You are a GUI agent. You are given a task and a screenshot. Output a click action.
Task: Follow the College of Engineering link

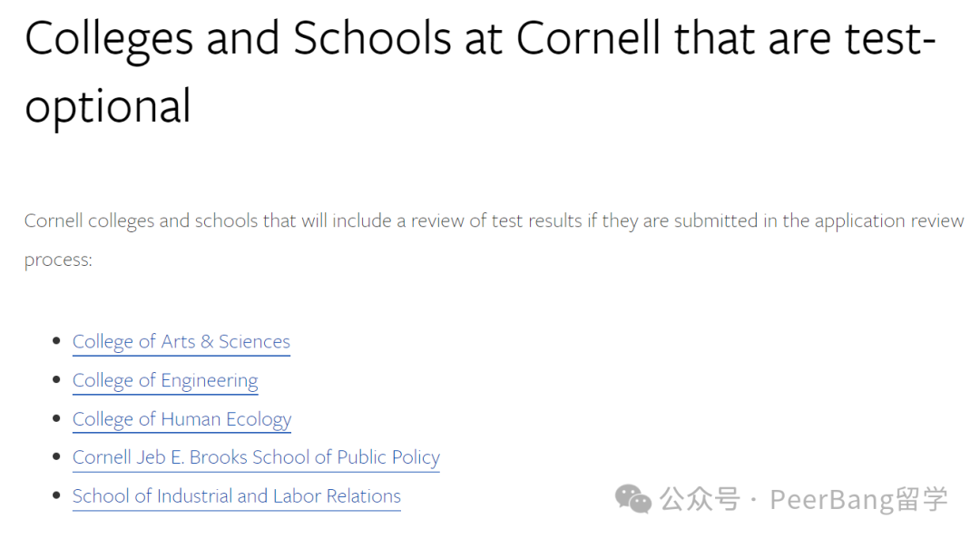click(165, 381)
